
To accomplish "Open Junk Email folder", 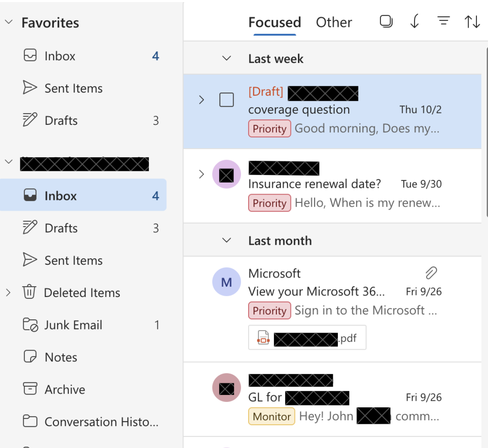I will click(x=73, y=325).
